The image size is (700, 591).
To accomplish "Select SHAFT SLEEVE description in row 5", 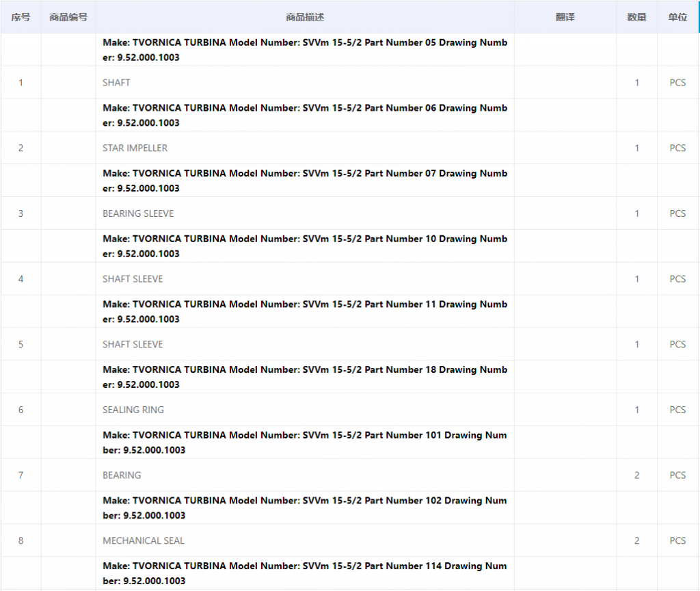I will pyautogui.click(x=133, y=344).
